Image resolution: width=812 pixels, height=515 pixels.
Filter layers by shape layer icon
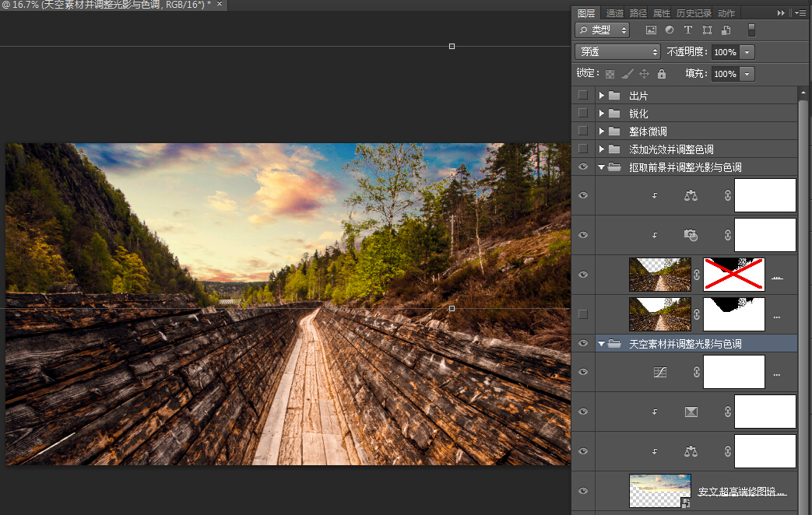tap(707, 30)
